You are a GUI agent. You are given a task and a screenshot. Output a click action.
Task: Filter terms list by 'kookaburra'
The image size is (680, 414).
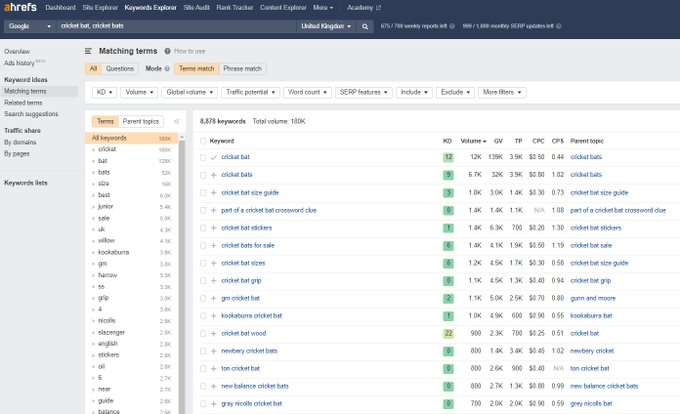114,252
